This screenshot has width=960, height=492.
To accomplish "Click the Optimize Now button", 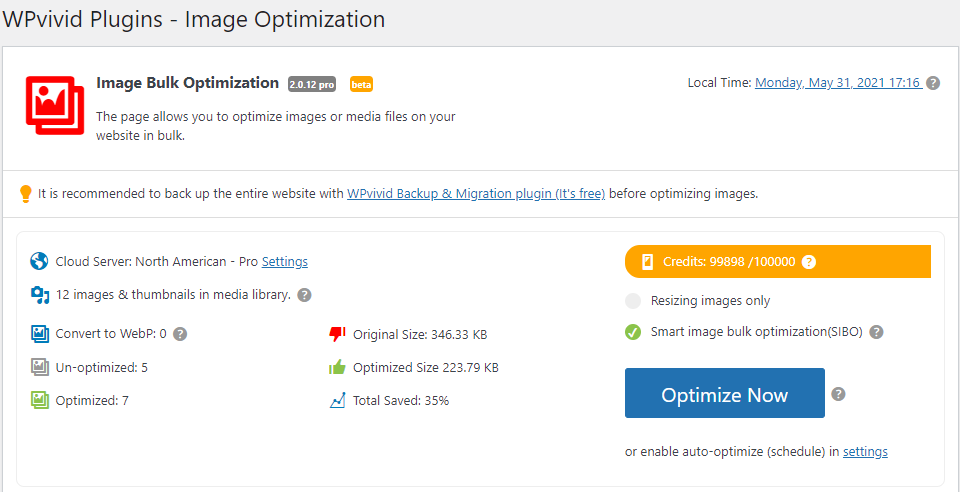I will click(725, 393).
